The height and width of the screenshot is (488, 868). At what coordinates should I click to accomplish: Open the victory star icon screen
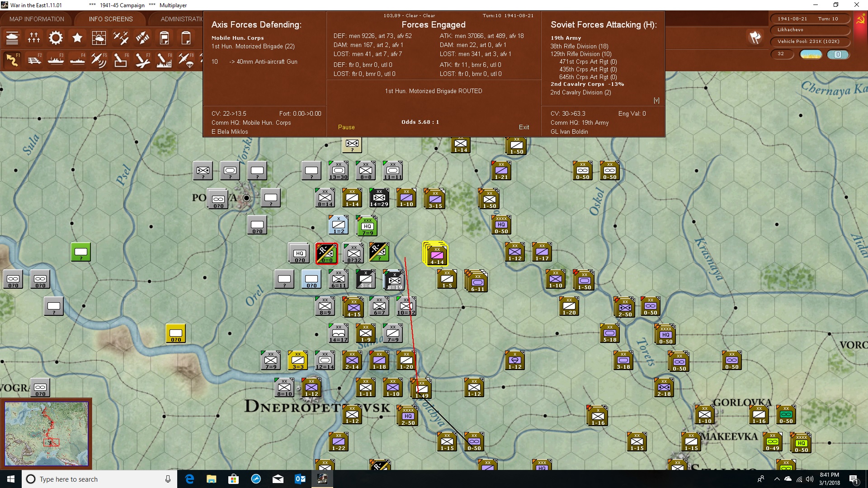pyautogui.click(x=77, y=38)
